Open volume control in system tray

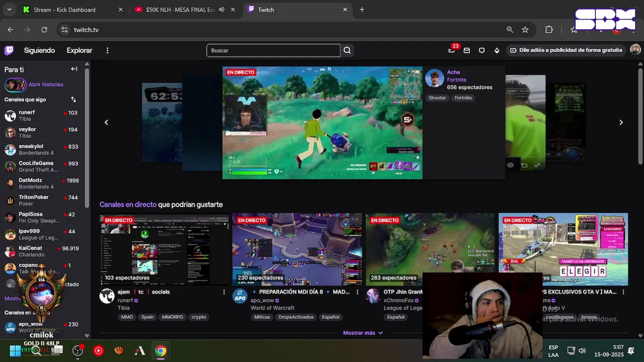582,350
